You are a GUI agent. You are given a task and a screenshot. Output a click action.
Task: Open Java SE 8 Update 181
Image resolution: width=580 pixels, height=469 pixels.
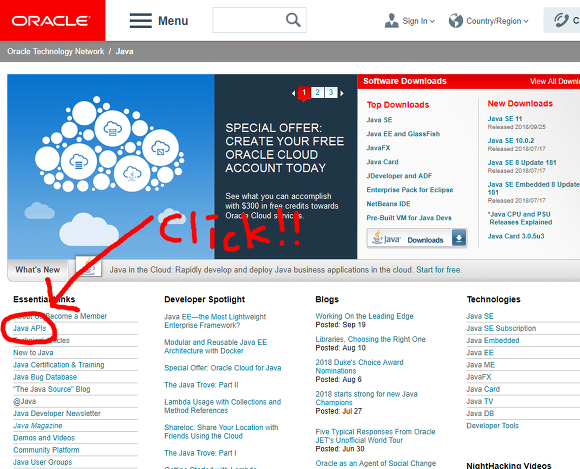tap(522, 163)
